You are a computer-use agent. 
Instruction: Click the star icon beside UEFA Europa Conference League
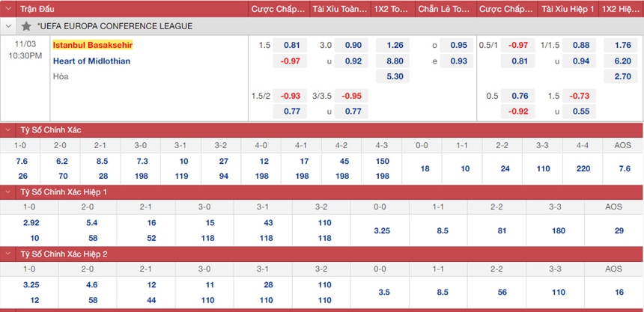(x=26, y=26)
